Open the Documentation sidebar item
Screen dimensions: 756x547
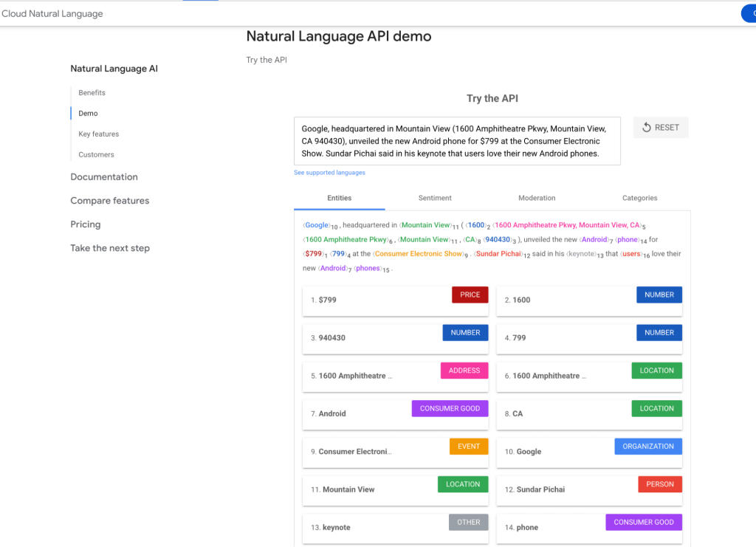coord(104,177)
